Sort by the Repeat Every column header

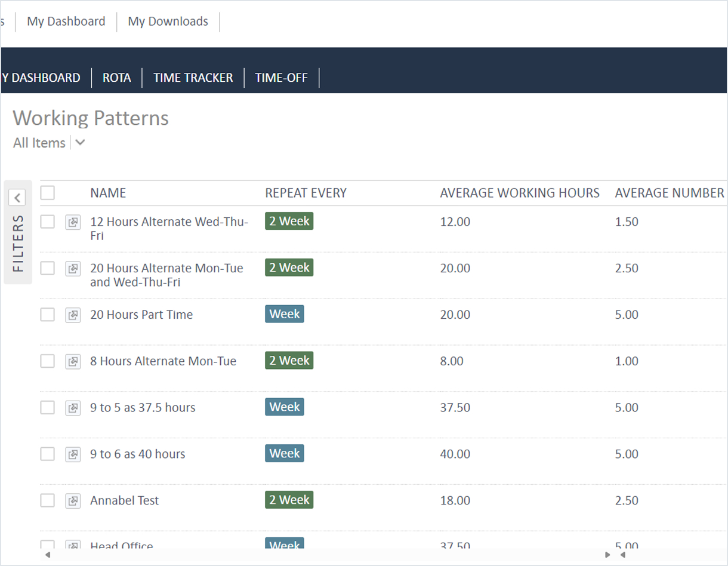pos(306,193)
